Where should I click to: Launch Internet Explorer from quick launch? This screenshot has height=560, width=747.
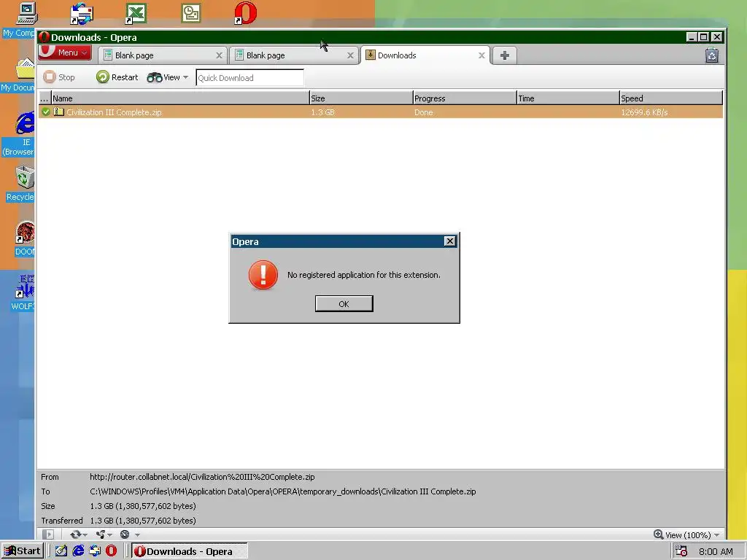tap(78, 551)
